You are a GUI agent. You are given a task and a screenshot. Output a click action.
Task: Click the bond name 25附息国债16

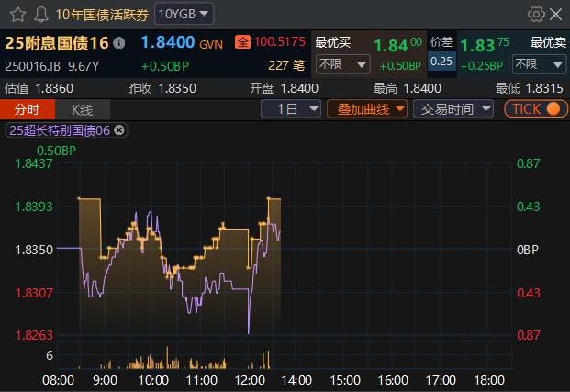tap(57, 43)
